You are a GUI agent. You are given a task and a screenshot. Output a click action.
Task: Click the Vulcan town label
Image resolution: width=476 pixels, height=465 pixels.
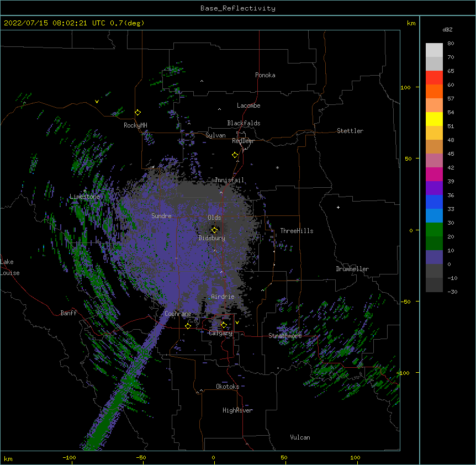300,437
